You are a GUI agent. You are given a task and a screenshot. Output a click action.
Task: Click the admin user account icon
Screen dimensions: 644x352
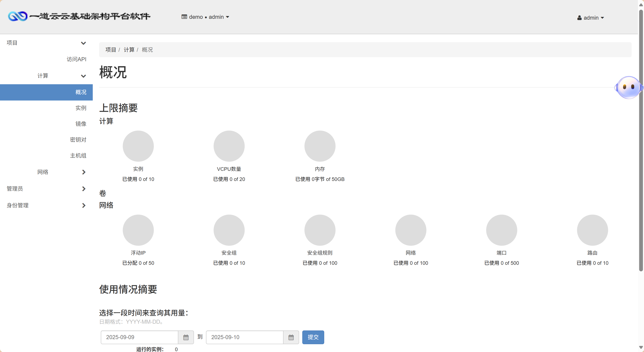tap(579, 18)
